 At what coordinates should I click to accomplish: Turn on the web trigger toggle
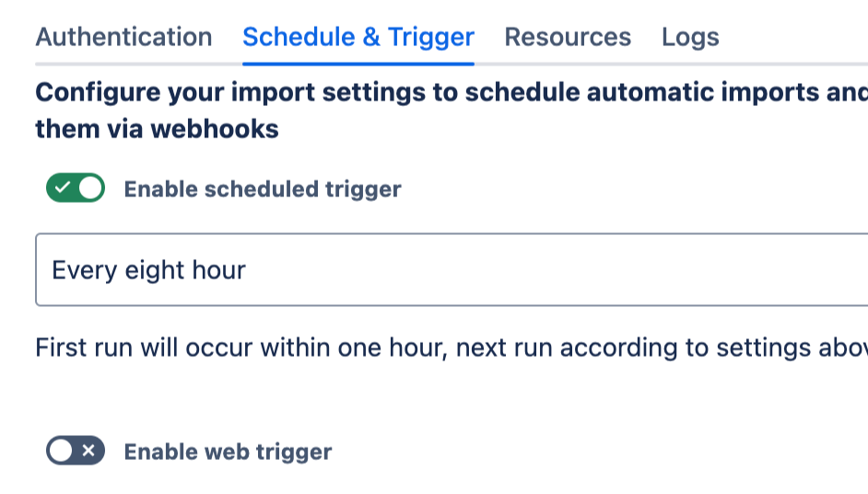[76, 451]
